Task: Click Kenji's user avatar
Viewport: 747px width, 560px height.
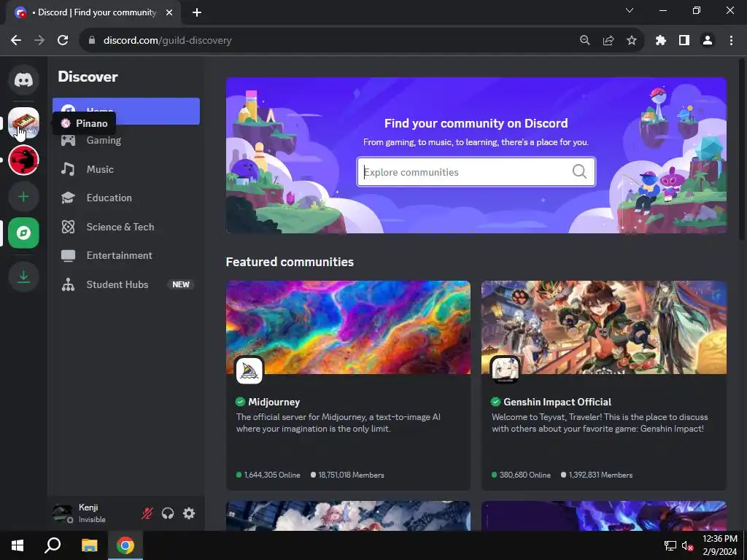Action: coord(63,513)
